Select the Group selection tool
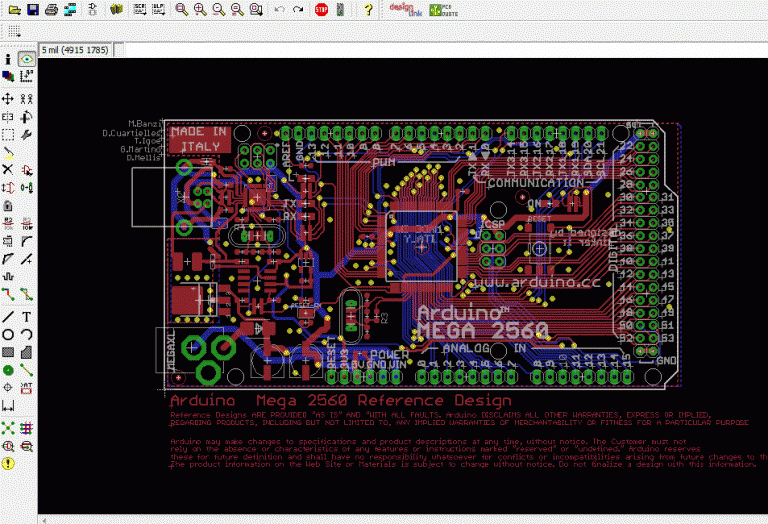 [x=8, y=134]
